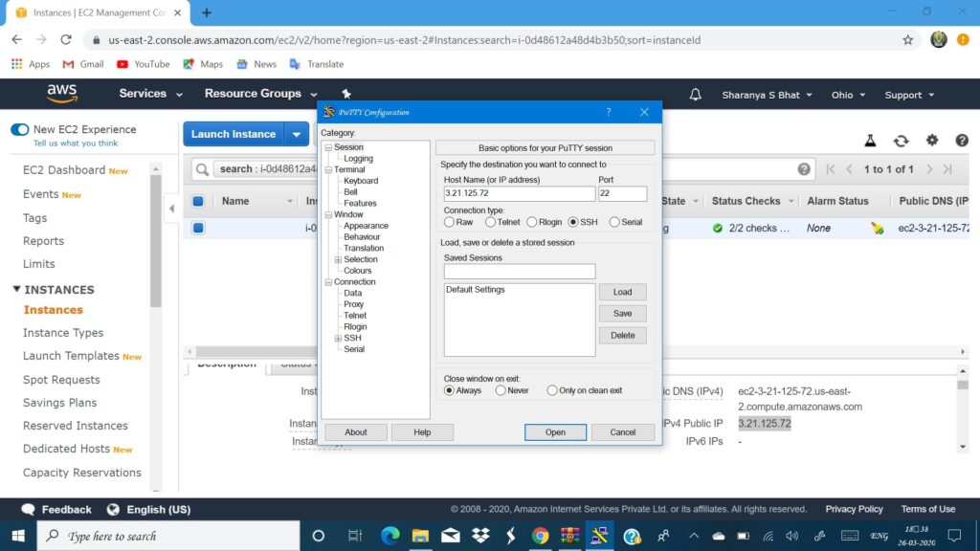Toggle the New EC2 Experience switch
The height and width of the screenshot is (551, 980).
[x=19, y=129]
